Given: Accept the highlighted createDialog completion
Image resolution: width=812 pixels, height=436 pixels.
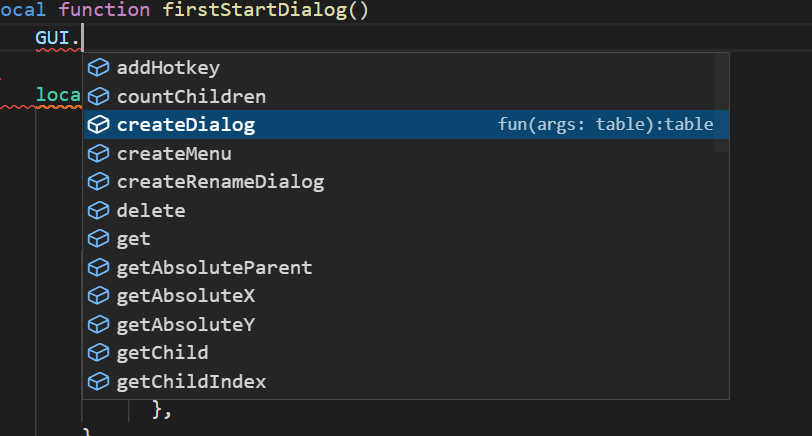Looking at the screenshot, I should point(406,124).
